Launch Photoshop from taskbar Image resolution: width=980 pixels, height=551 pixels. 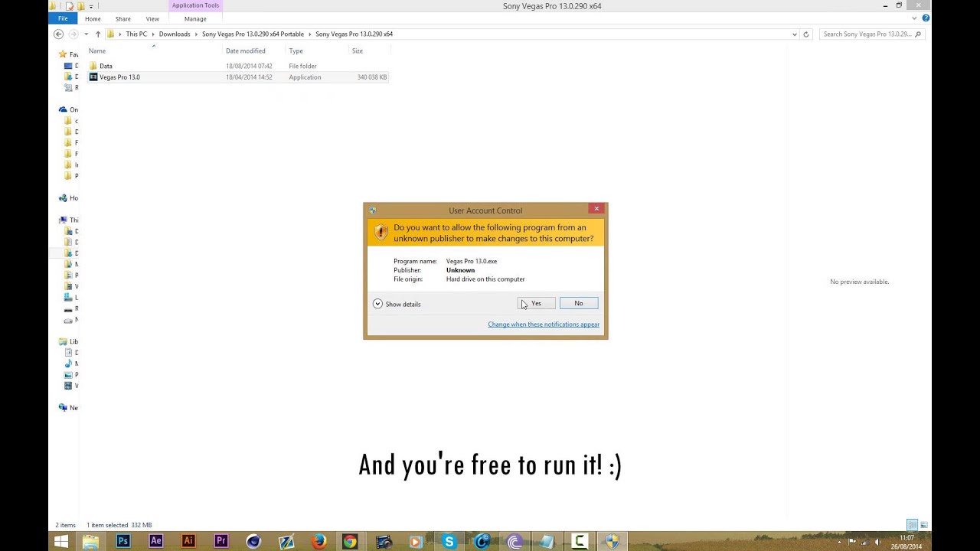(123, 542)
